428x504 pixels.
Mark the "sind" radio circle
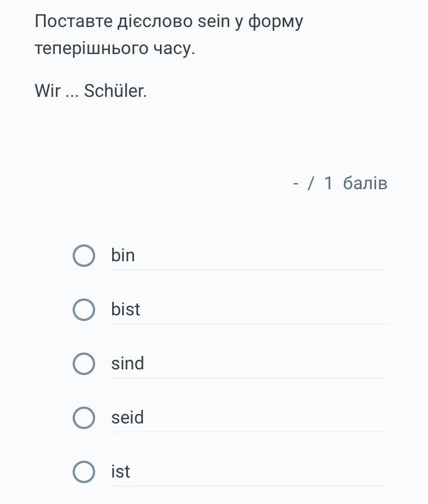click(x=84, y=364)
